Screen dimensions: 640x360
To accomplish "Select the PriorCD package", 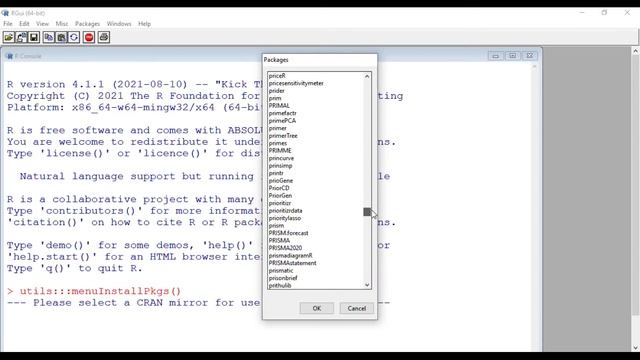I will 279,188.
